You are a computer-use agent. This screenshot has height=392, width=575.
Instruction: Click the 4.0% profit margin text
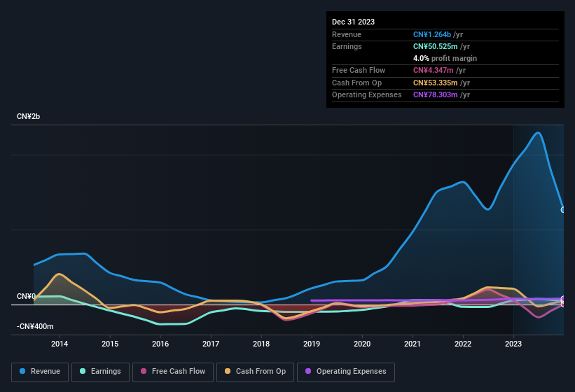click(445, 58)
